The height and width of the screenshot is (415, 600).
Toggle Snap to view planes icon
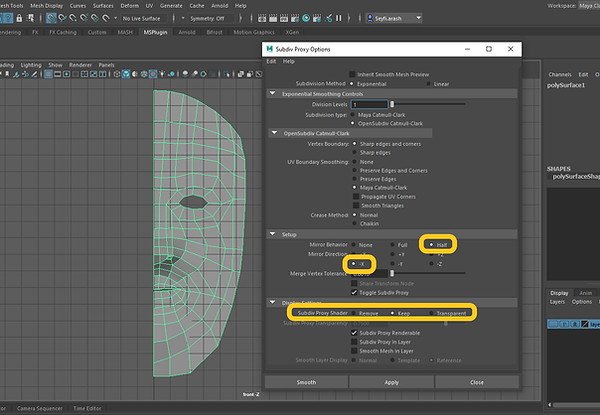(x=95, y=18)
